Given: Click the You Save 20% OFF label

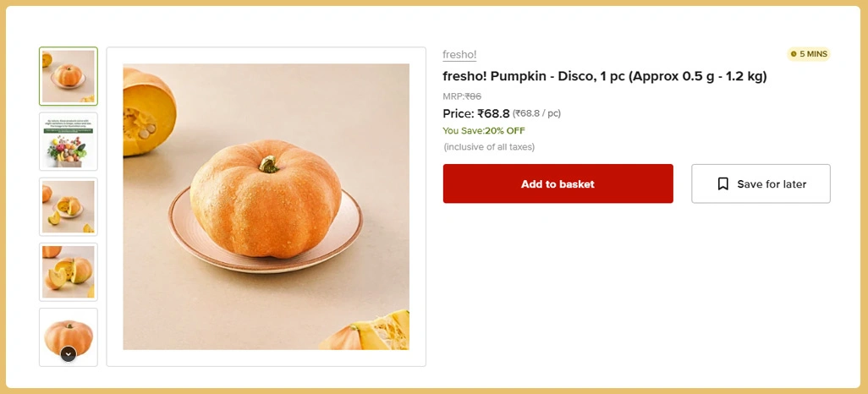Looking at the screenshot, I should coord(484,130).
